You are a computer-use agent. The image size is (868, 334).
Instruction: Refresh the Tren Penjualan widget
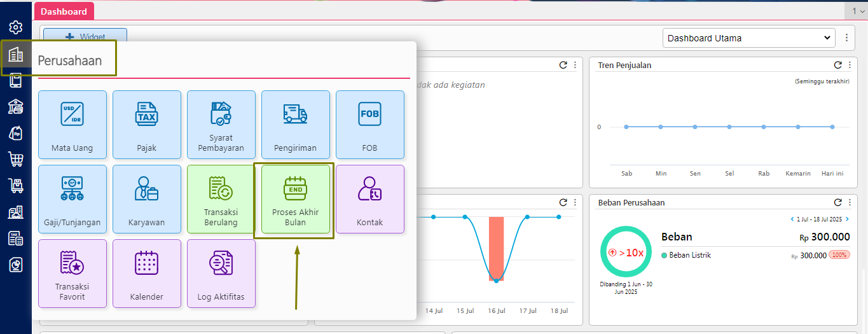coord(837,65)
